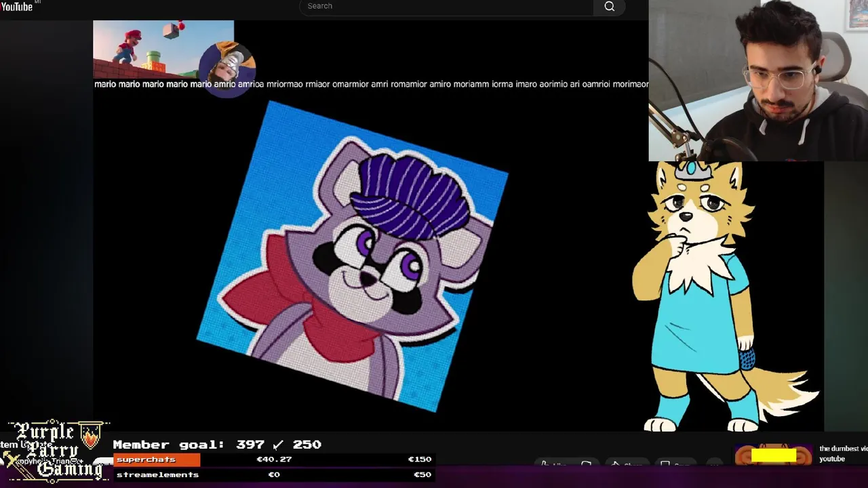Open the suggested video thumbnail with yellow bar
868x488 pixels.
(x=773, y=455)
